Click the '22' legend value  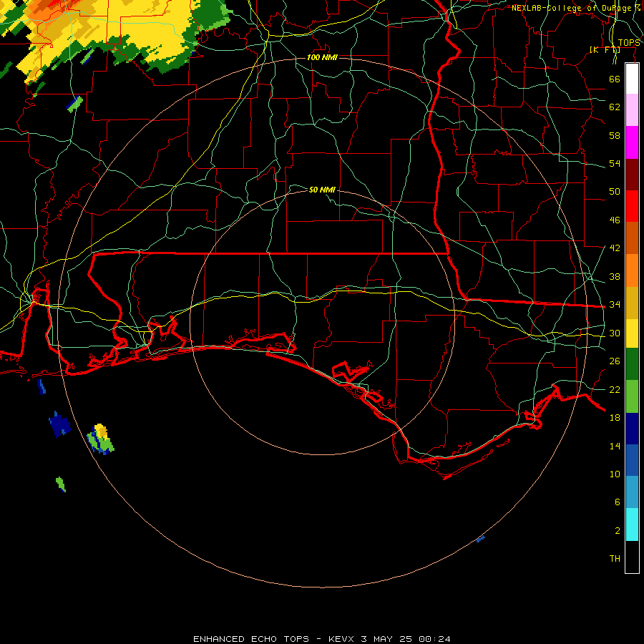click(615, 389)
